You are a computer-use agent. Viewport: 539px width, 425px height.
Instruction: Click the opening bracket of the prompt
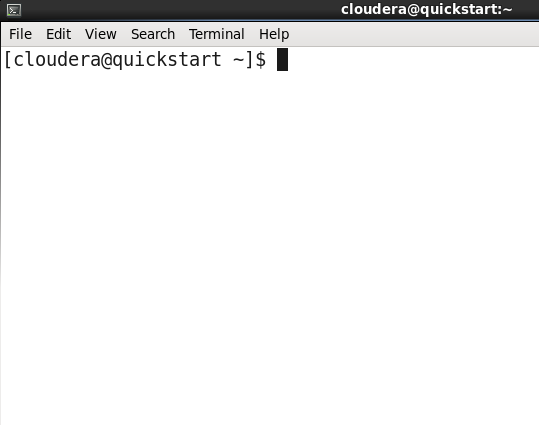coord(8,59)
